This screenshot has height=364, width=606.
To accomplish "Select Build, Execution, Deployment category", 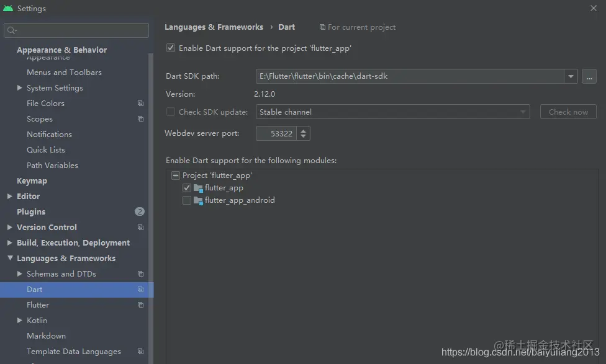I will point(73,243).
